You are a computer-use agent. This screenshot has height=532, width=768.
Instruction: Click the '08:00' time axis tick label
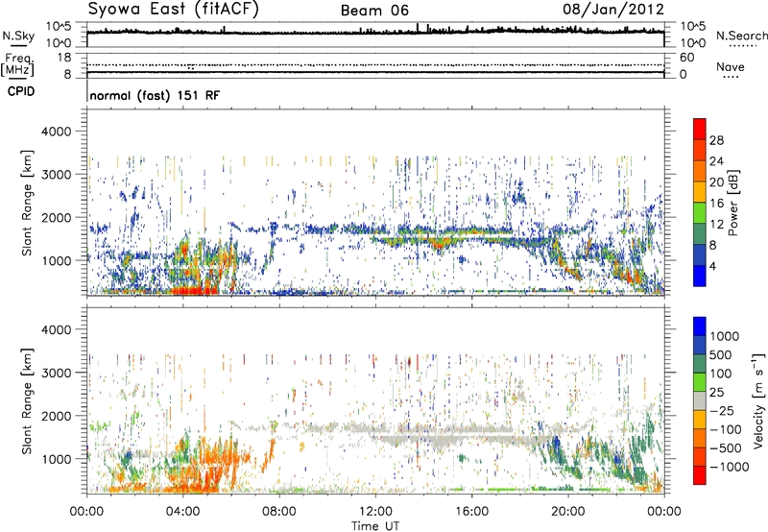tap(278, 512)
